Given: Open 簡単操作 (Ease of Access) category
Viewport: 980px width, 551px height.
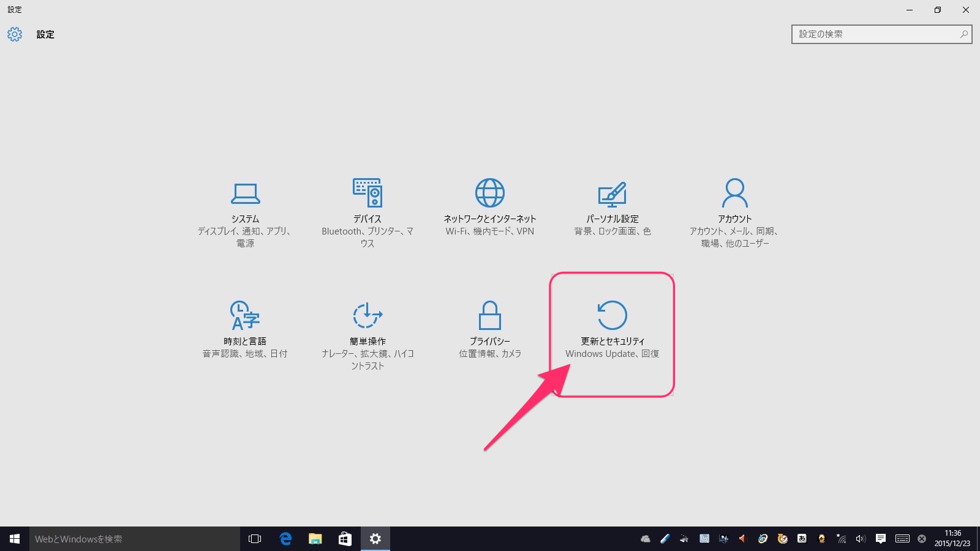Looking at the screenshot, I should (x=367, y=335).
